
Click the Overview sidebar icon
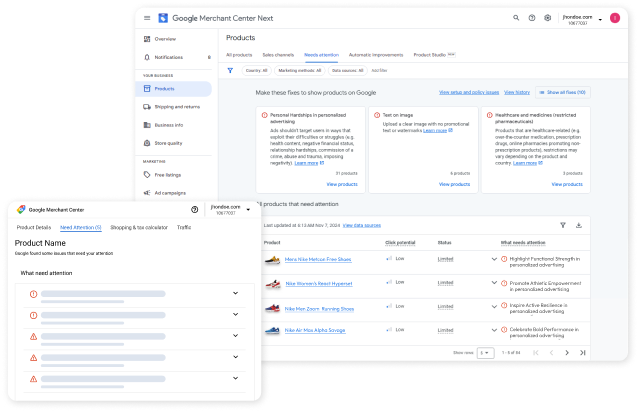(147, 39)
